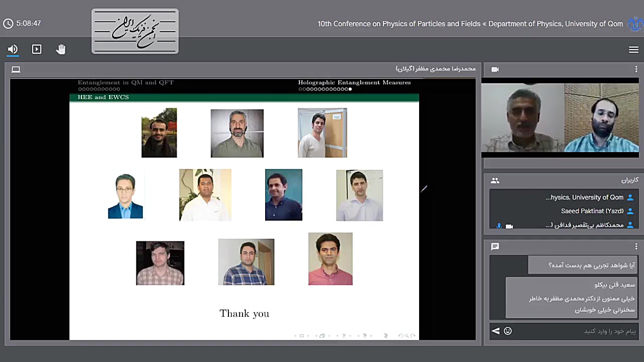Open the chat pod three-dot menu

(x=636, y=246)
